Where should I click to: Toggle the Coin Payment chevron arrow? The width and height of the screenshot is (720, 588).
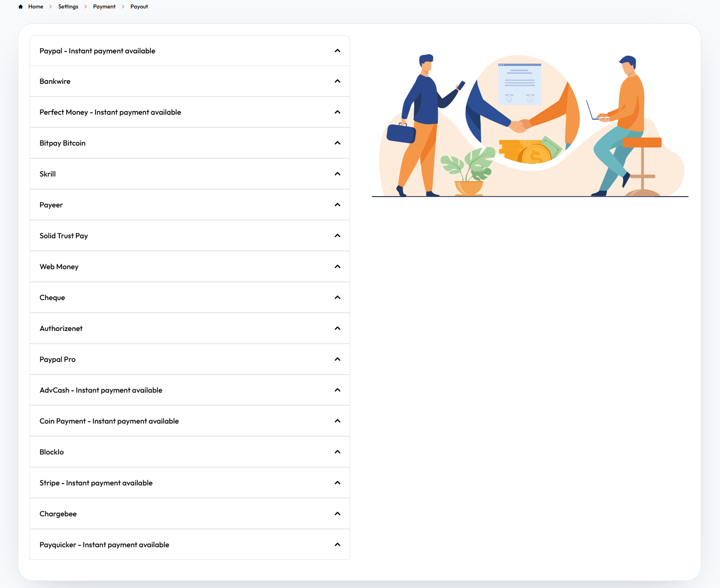pos(338,421)
